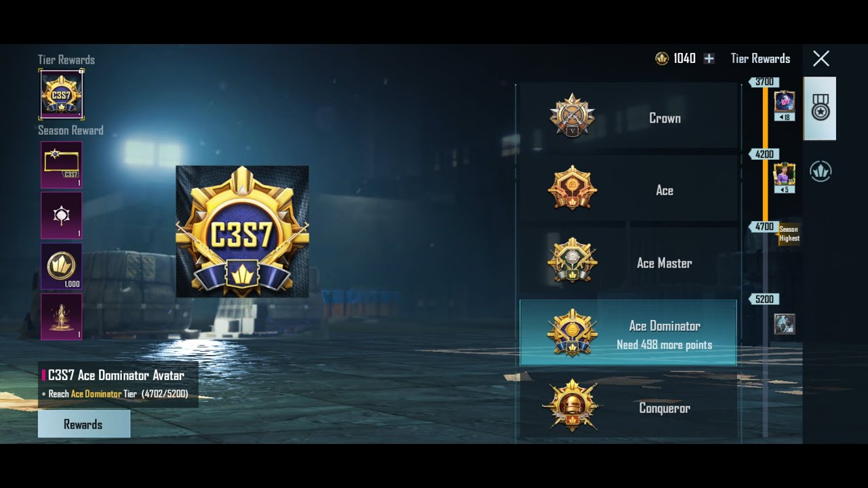Select the Ace Dominator tier row
This screenshot has height=488, width=868.
click(628, 333)
